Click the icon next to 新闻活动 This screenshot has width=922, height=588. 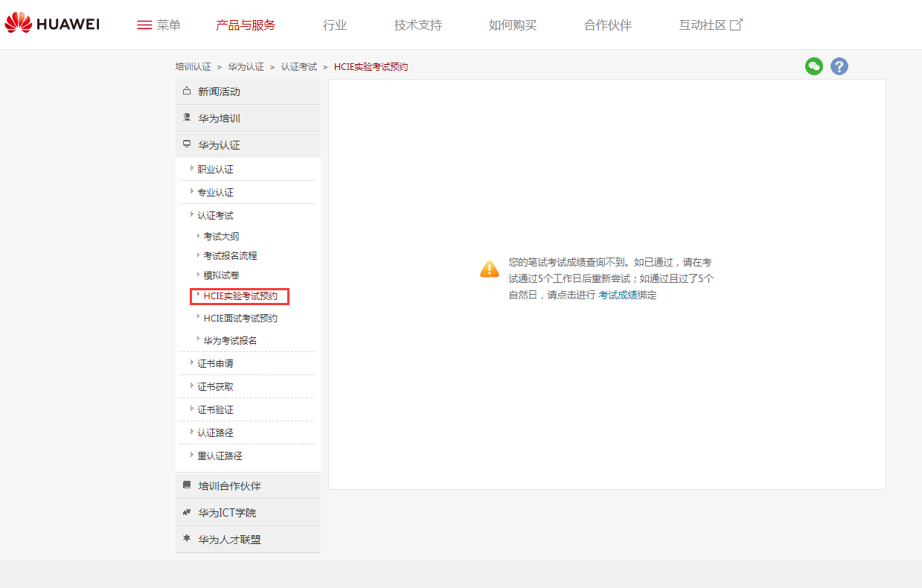[187, 91]
